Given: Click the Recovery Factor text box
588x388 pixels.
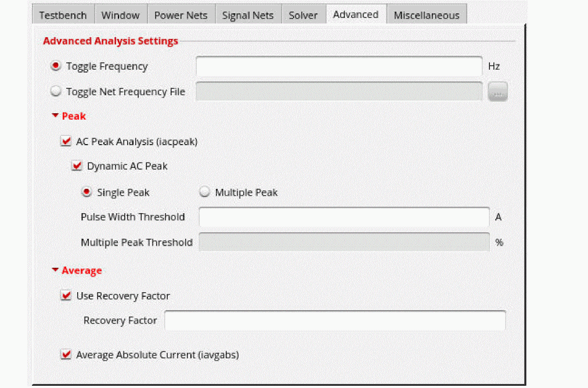Looking at the screenshot, I should pos(335,321).
